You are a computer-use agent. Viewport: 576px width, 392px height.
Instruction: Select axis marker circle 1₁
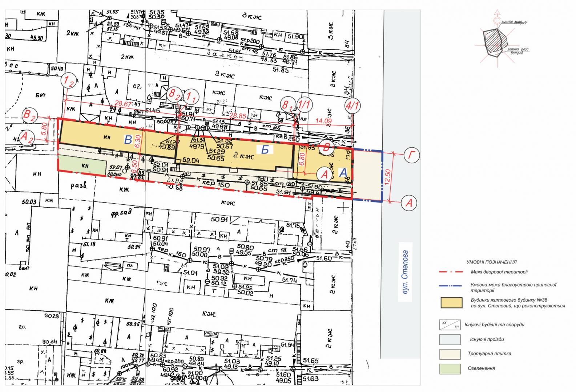tap(191, 97)
